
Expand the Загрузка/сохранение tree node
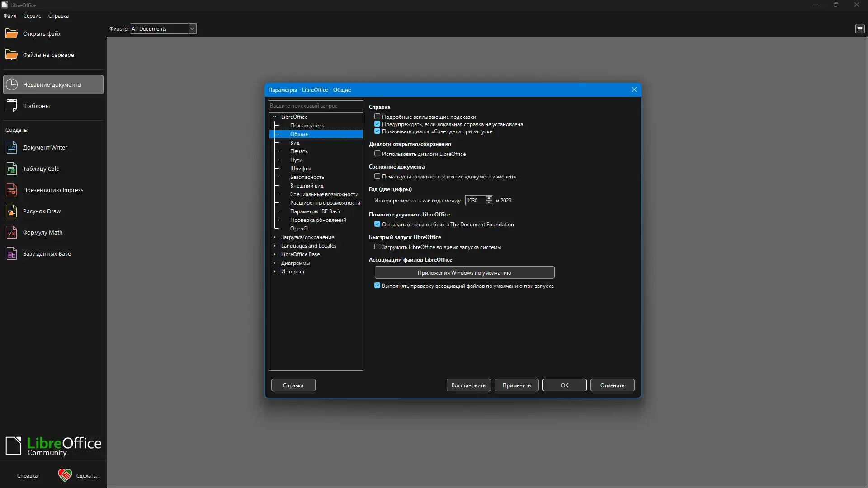(x=274, y=237)
